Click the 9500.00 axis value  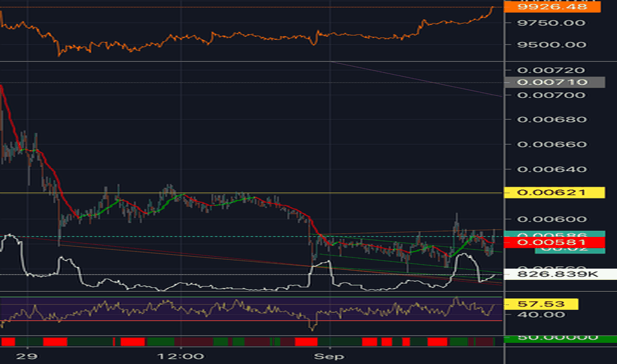[x=551, y=44]
